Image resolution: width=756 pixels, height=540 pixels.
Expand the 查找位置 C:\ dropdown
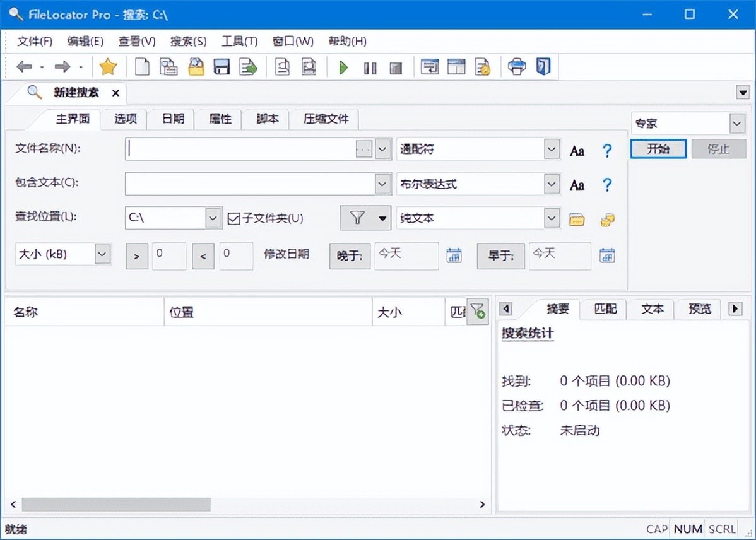pos(214,218)
